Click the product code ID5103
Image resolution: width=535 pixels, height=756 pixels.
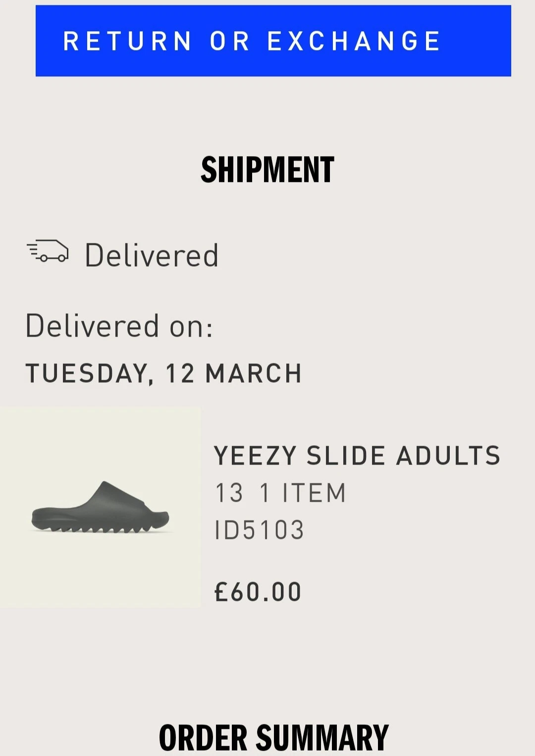(260, 529)
